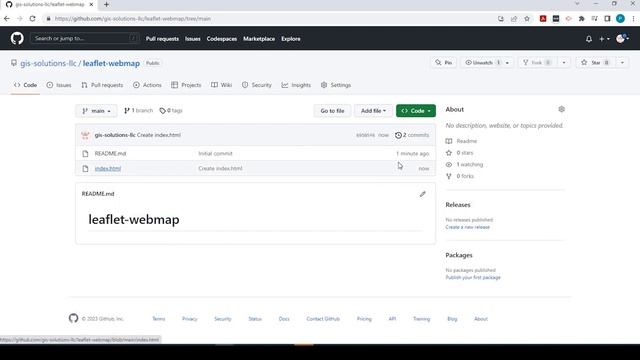Open the green Code dropdown button
This screenshot has height=360, width=640.
tap(416, 111)
